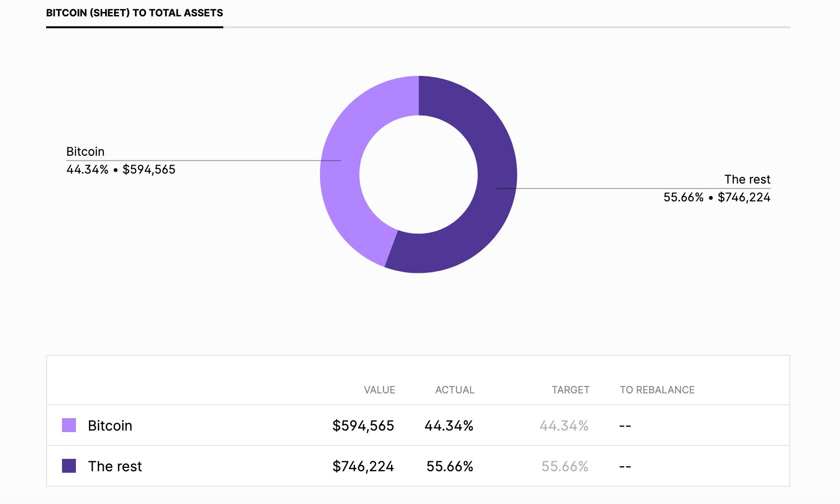This screenshot has width=840, height=504.
Task: Click the center of the donut chart
Action: tap(418, 175)
